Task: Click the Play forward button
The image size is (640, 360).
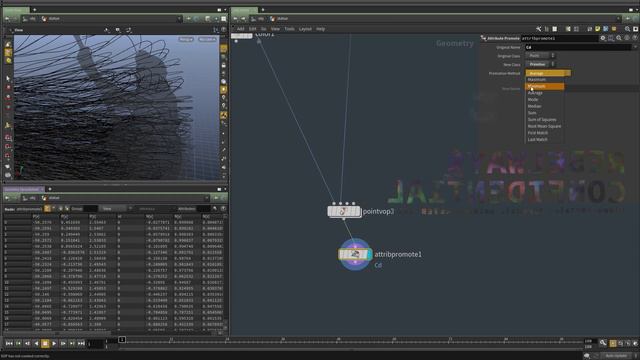Action: (x=54, y=344)
